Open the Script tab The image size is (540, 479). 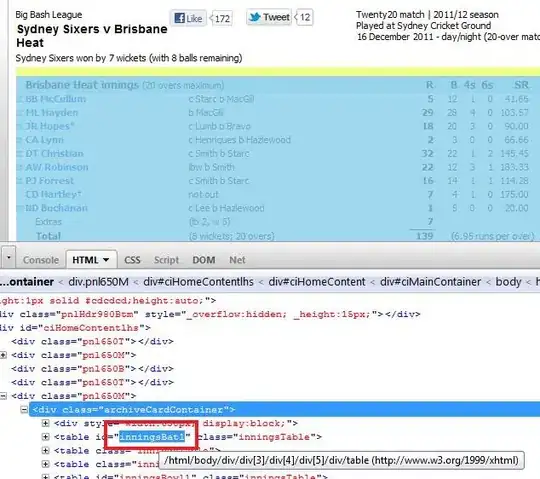pyautogui.click(x=166, y=260)
